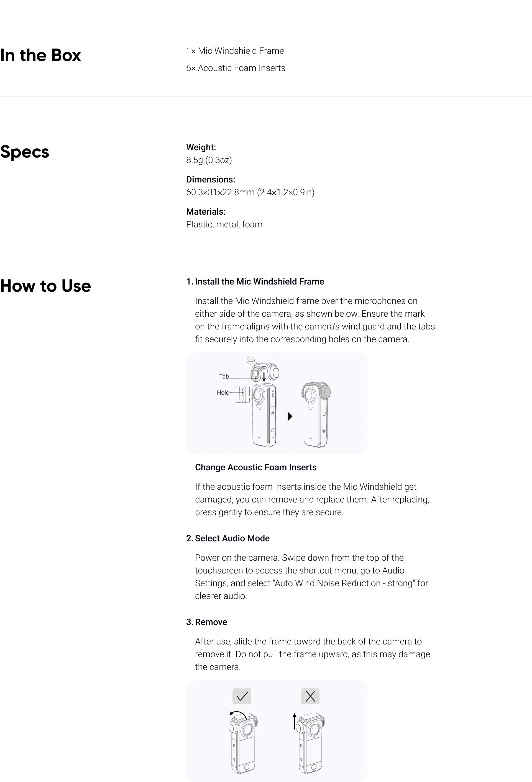Click the camera drawing with the windshield installed

[316, 415]
